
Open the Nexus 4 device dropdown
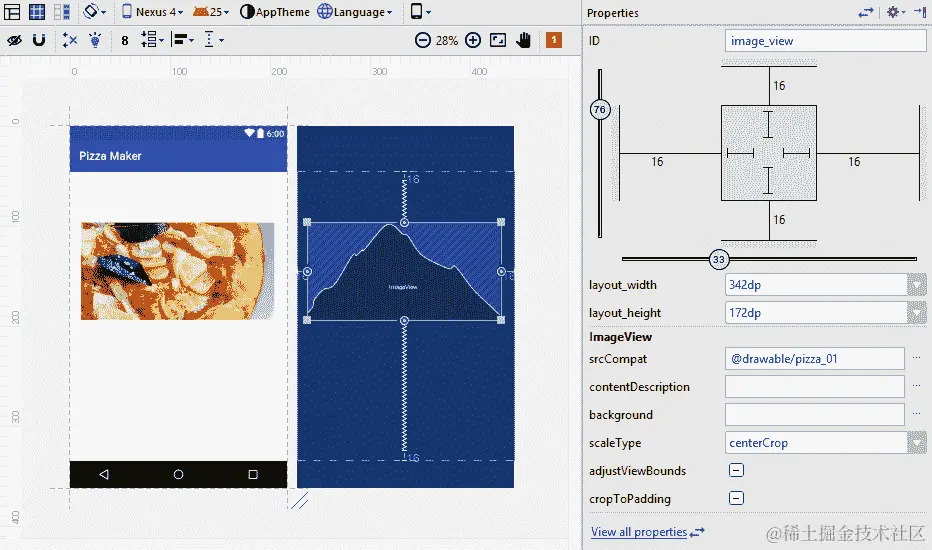coord(152,12)
